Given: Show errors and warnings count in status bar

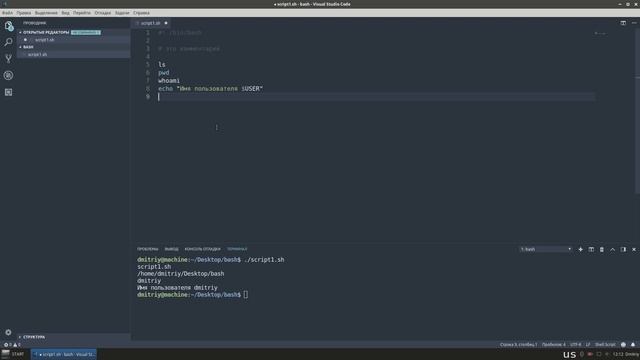Looking at the screenshot, I should click(12, 344).
